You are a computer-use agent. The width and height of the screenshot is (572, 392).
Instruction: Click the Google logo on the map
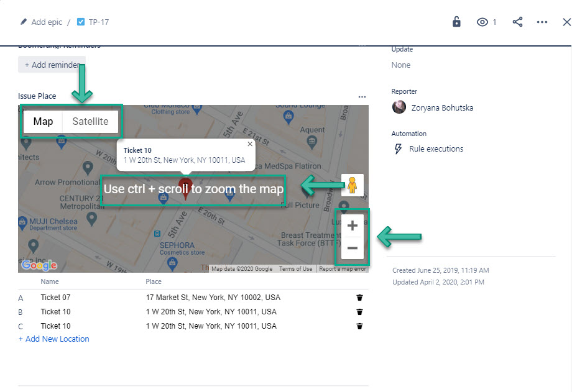click(39, 265)
